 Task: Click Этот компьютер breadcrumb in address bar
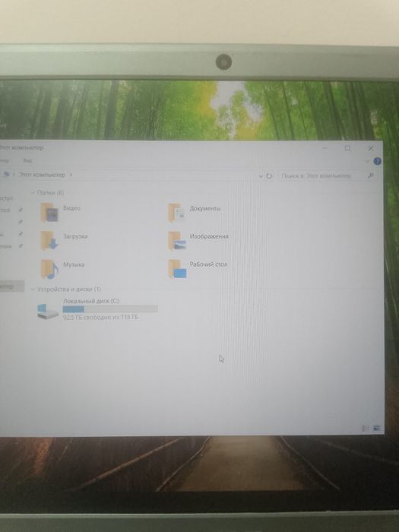42,175
